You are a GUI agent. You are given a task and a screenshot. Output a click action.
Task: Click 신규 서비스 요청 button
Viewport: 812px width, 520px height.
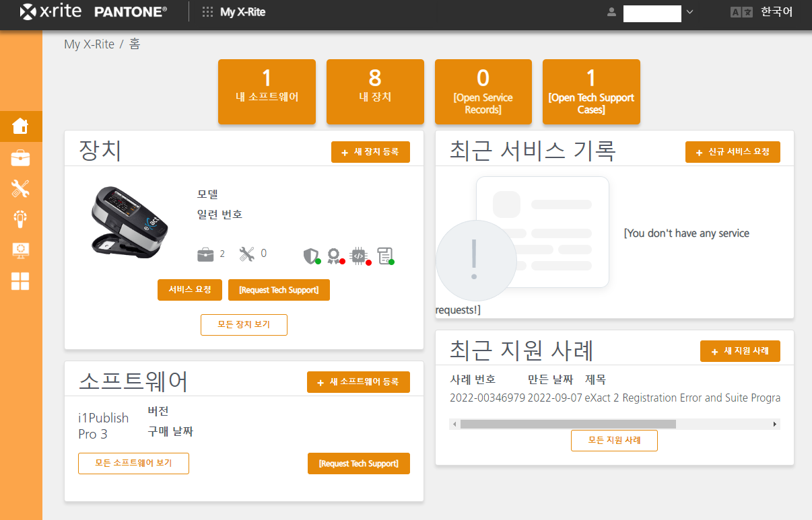pyautogui.click(x=733, y=152)
